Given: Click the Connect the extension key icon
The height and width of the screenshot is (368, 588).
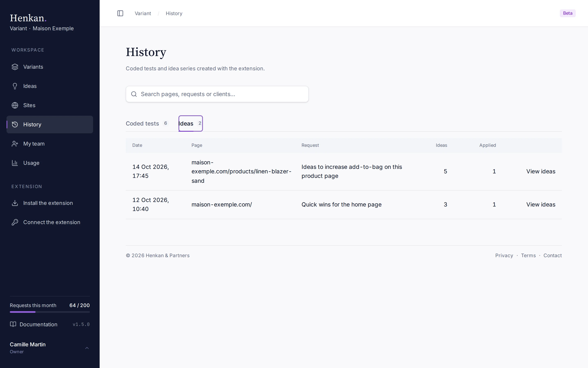Looking at the screenshot, I should 15,222.
